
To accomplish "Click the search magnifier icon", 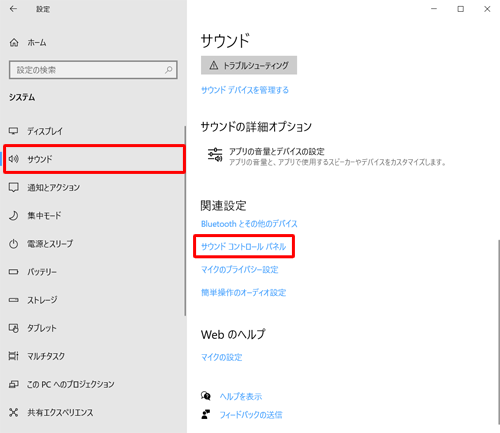I will 169,70.
